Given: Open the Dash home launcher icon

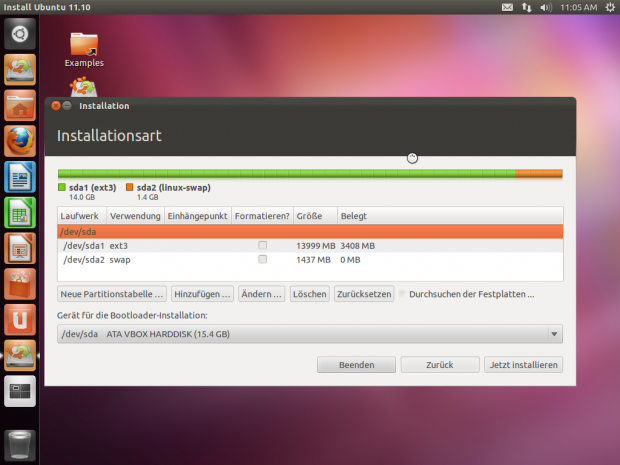Looking at the screenshot, I should pos(20,34).
